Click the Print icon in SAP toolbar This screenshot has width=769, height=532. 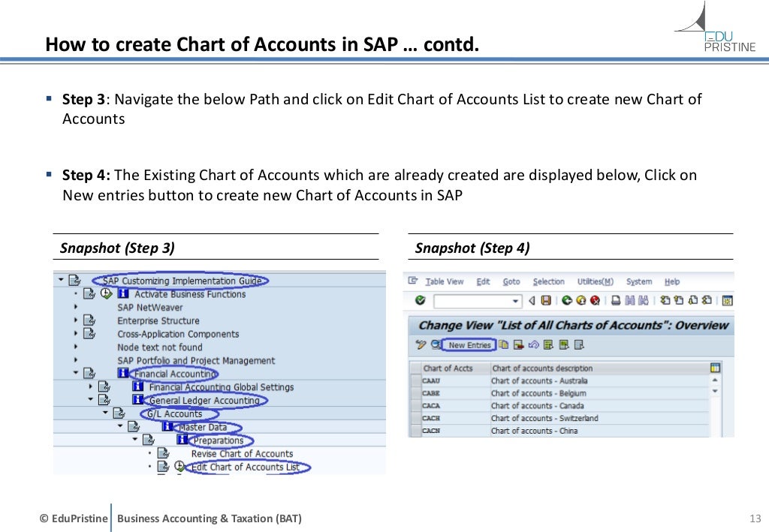pyautogui.click(x=615, y=301)
